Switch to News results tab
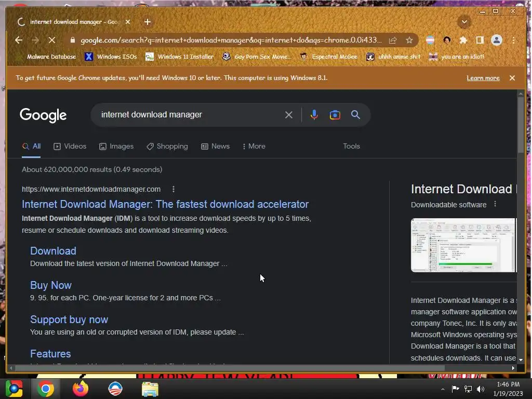This screenshot has width=532, height=399. [x=216, y=146]
